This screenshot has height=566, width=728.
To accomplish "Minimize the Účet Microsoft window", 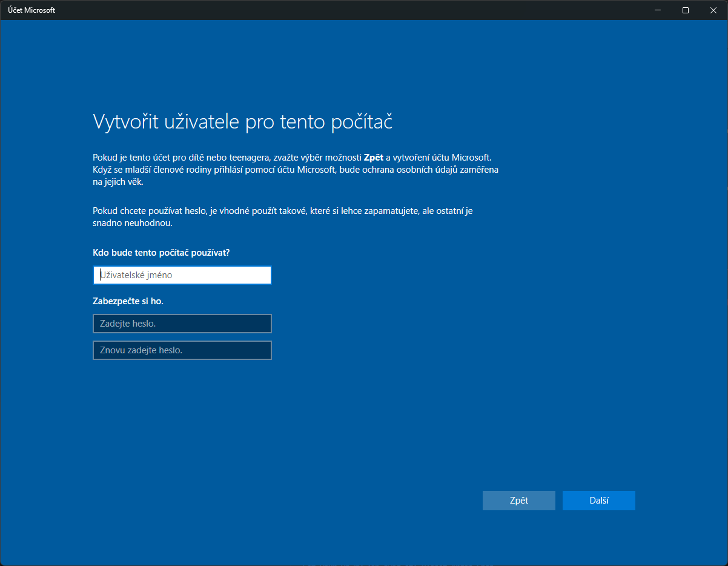I will (x=658, y=10).
